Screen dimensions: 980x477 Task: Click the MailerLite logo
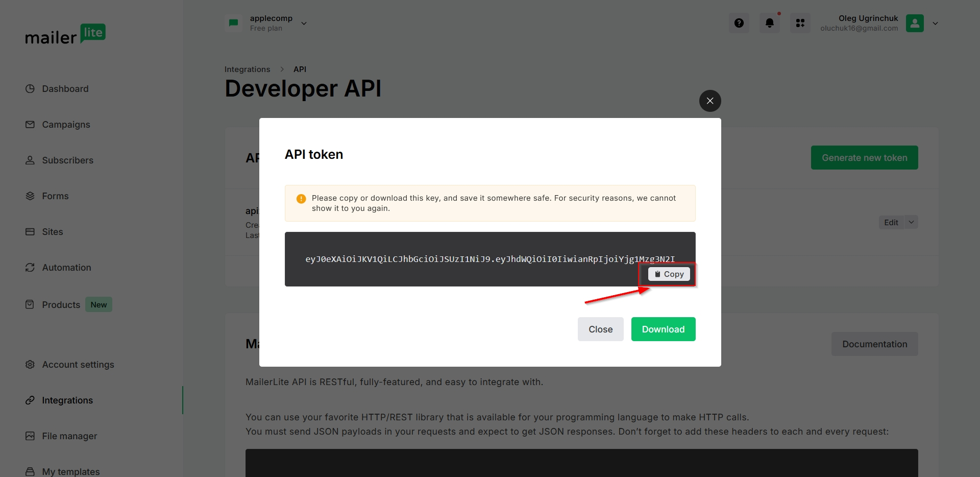point(65,34)
